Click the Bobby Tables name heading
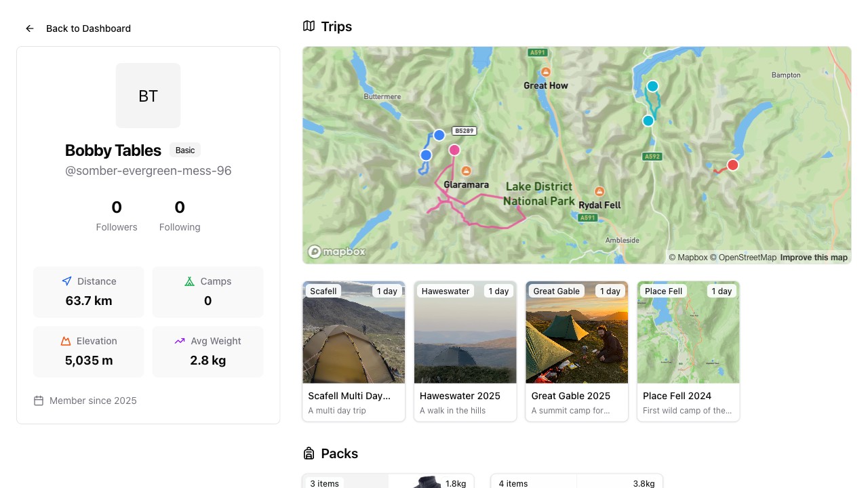Image resolution: width=868 pixels, height=488 pixels. 113,150
